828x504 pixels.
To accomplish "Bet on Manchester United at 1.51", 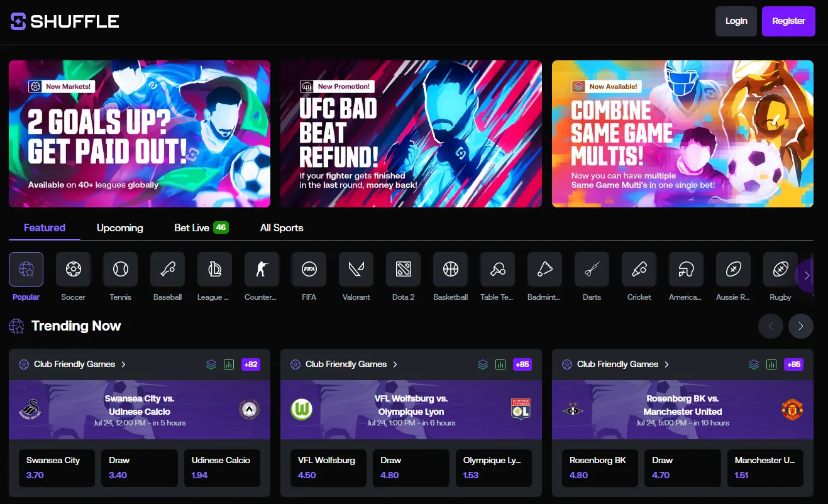I will (x=765, y=468).
